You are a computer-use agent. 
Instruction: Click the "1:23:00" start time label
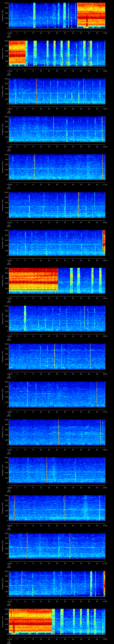point(9,298)
